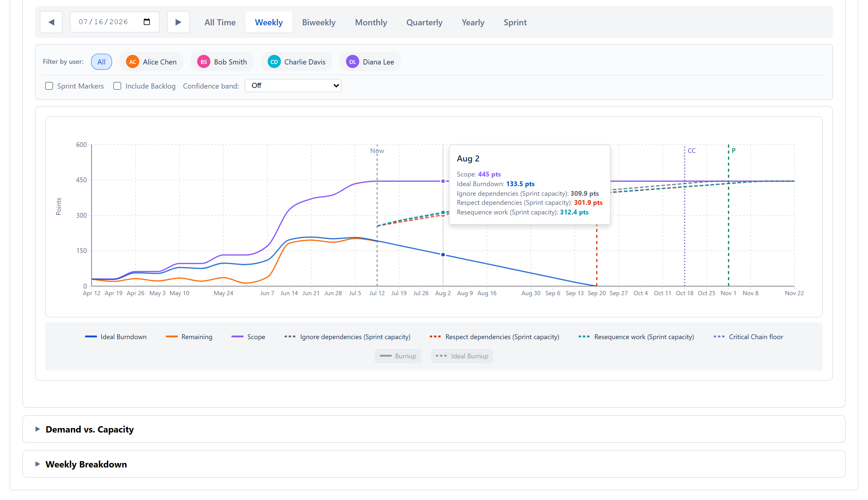Check the Include Backlog checkbox
The height and width of the screenshot is (500, 868).
(117, 86)
